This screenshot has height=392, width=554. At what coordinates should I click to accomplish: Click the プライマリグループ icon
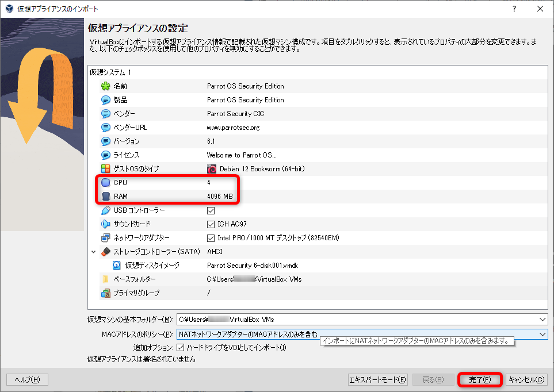(x=106, y=293)
